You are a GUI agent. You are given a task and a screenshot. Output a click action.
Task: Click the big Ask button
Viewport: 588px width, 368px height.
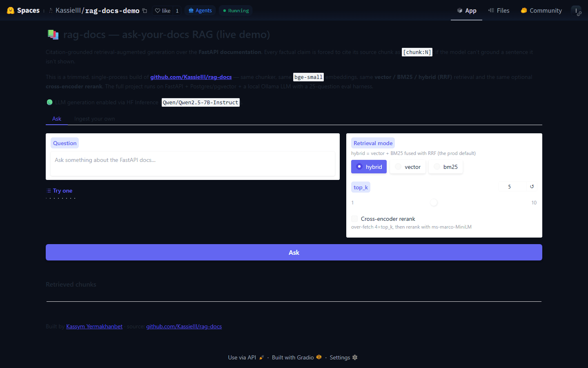tap(294, 252)
